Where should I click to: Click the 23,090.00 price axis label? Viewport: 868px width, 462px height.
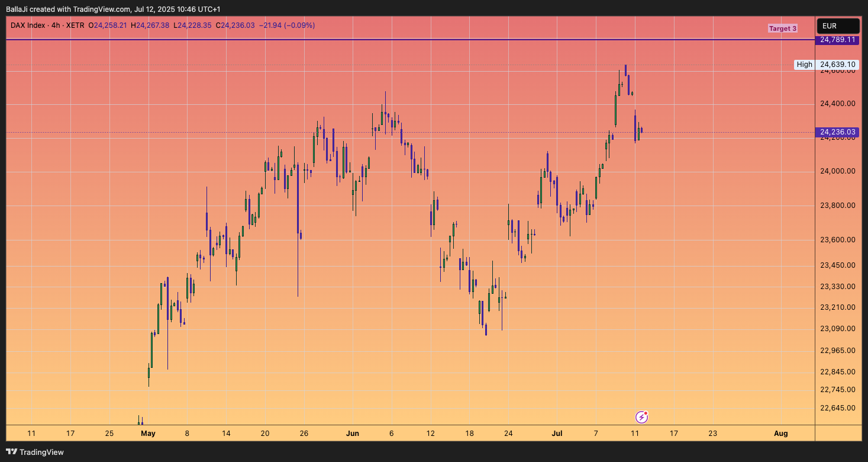(838, 329)
